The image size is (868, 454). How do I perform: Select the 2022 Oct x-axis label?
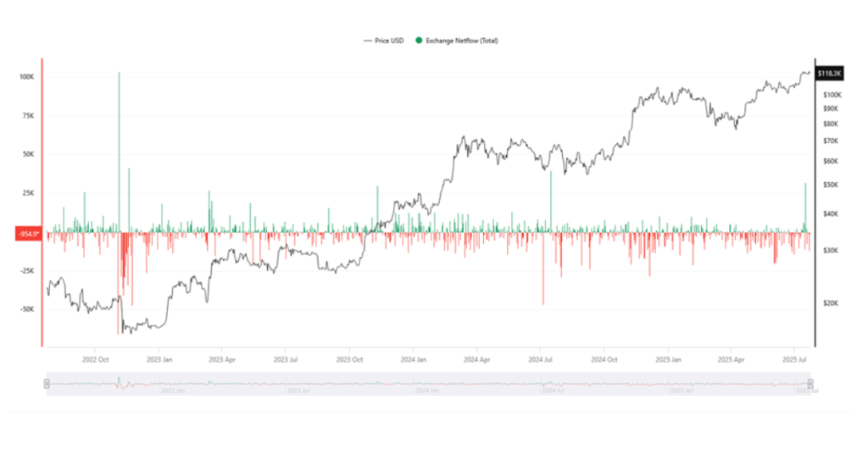(x=95, y=359)
